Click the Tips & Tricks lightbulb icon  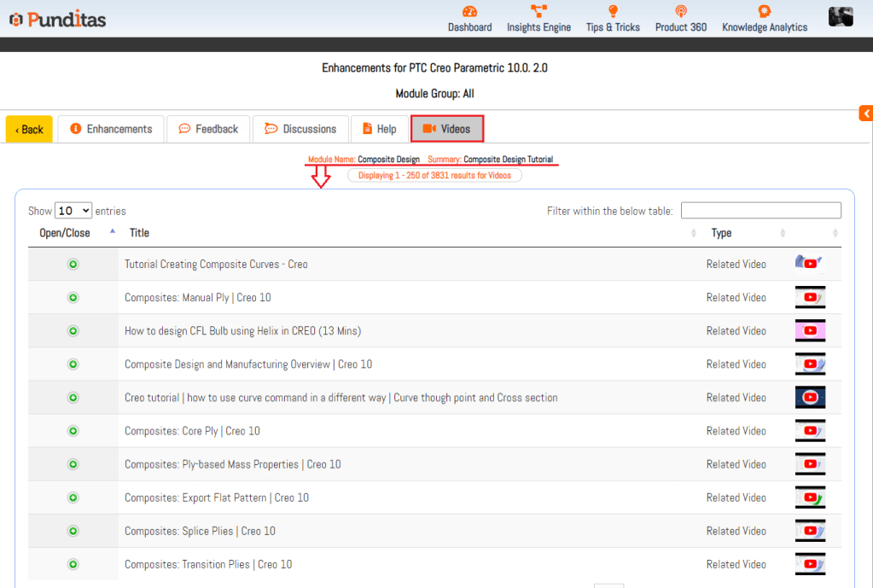613,12
